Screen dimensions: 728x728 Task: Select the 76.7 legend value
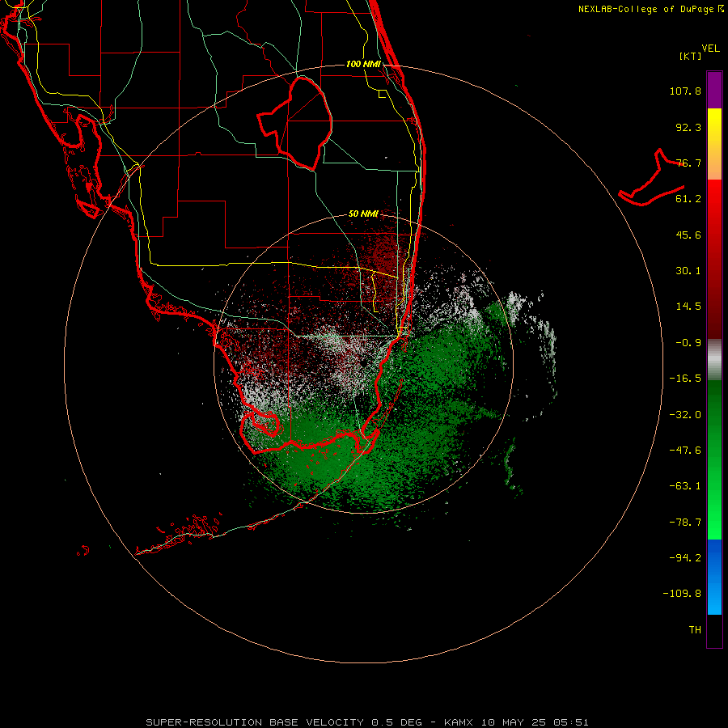(688, 163)
